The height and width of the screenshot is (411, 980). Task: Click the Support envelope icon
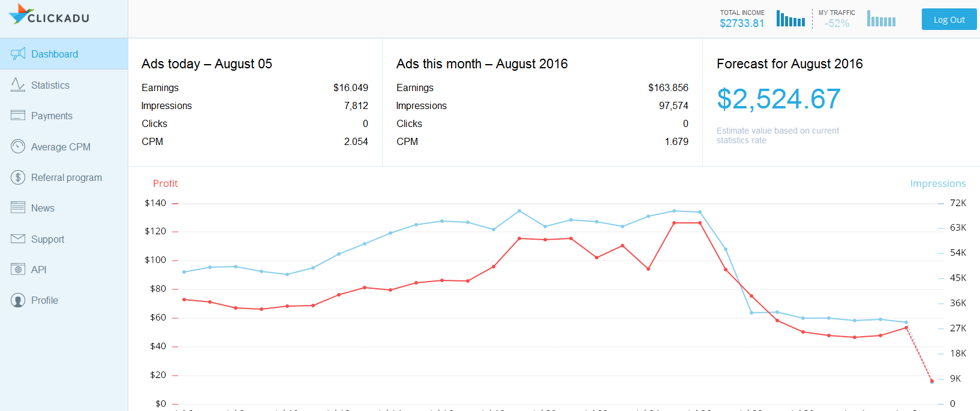(18, 239)
